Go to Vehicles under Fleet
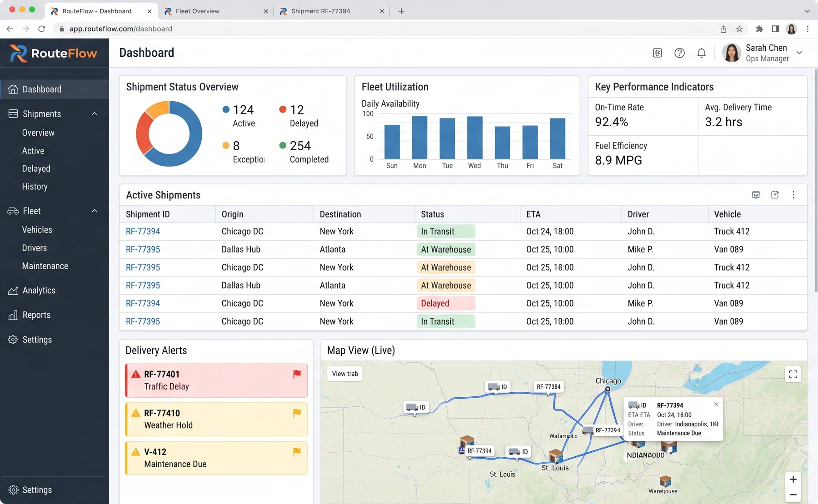This screenshot has height=504, width=818. pos(37,230)
